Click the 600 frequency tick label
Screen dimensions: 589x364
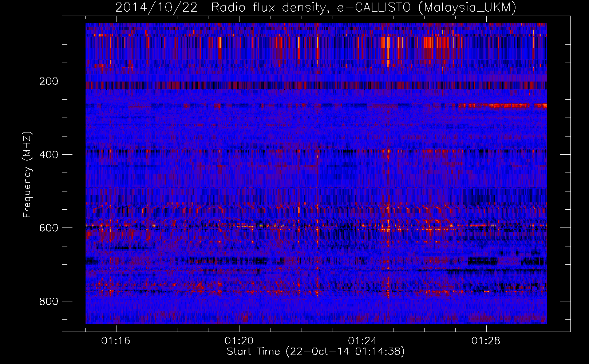click(48, 228)
